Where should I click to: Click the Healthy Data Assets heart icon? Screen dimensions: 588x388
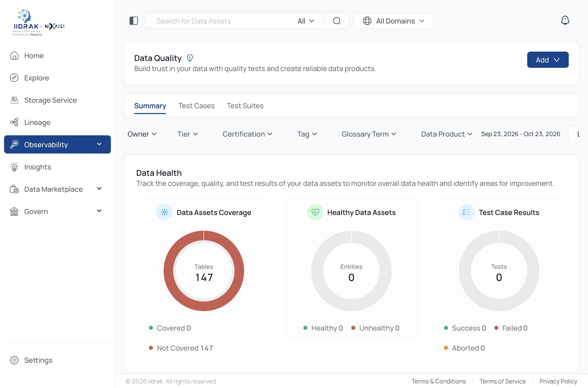(315, 212)
